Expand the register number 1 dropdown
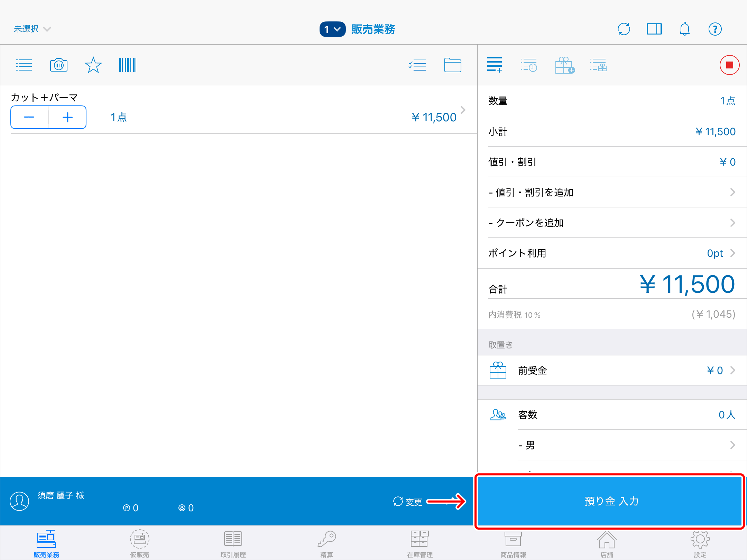 click(x=332, y=29)
